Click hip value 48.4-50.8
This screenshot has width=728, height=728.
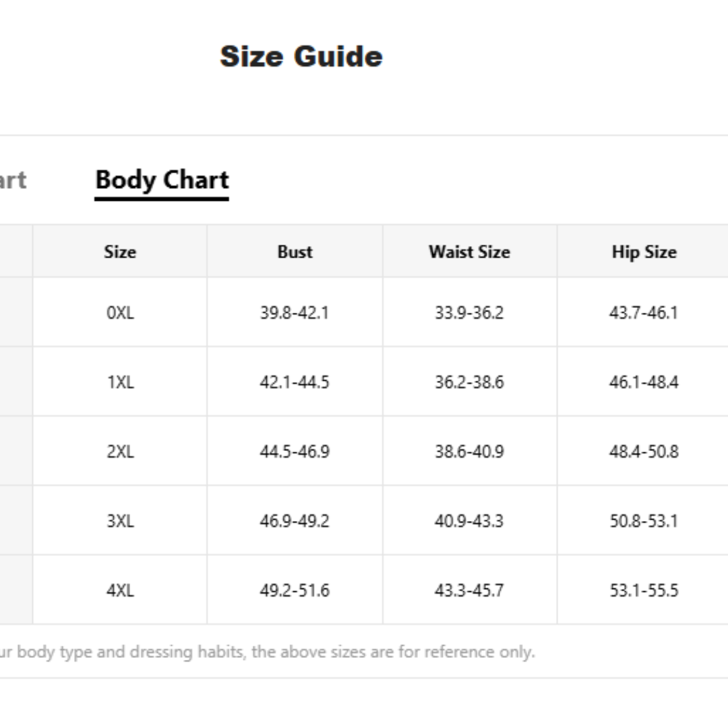644,451
